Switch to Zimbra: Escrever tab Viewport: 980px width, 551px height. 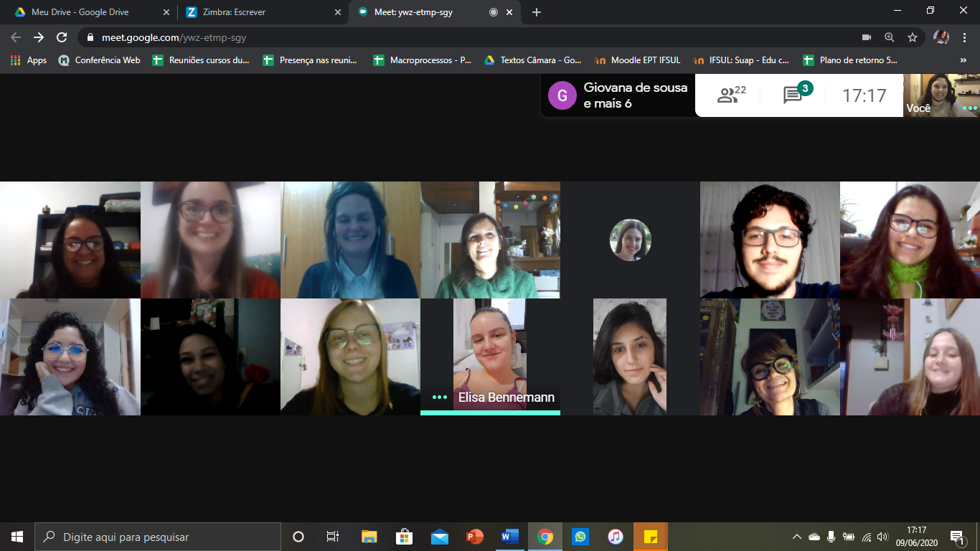(263, 12)
